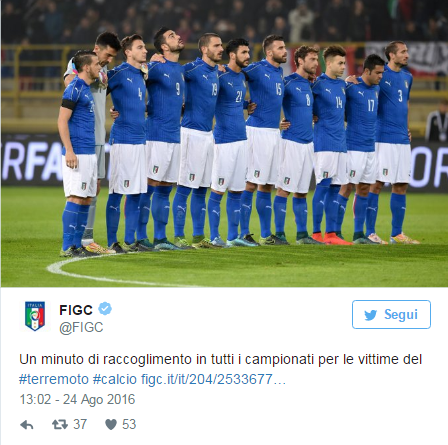This screenshot has width=448, height=445.
Task: Click the tweet text about minuto di raccoglimento
Action: point(220,360)
